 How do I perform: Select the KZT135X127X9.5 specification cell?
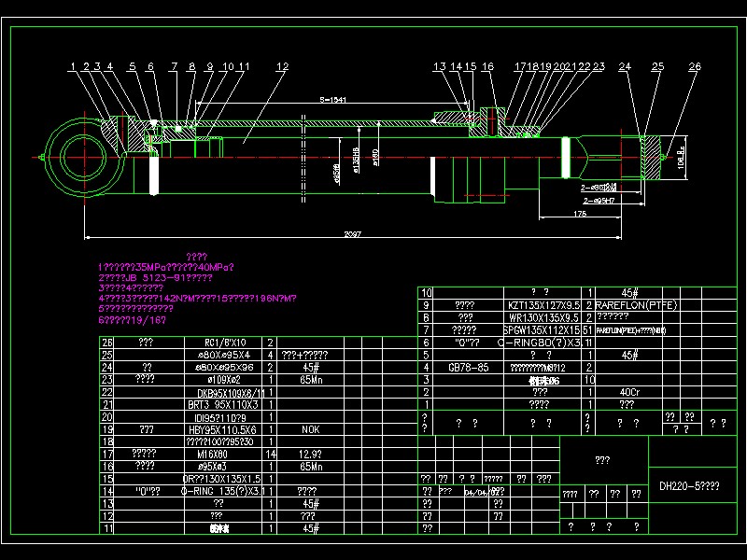543,304
